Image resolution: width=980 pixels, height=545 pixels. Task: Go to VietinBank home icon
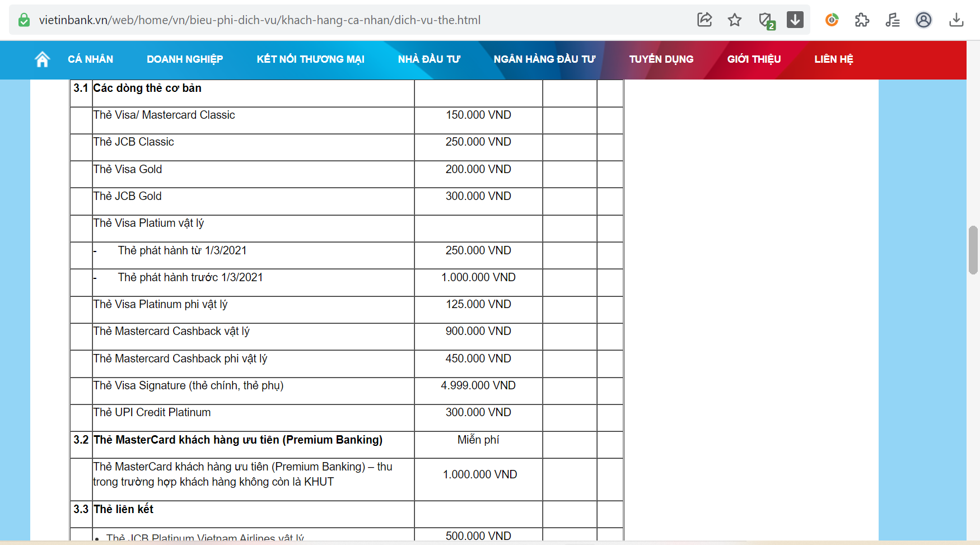point(42,59)
